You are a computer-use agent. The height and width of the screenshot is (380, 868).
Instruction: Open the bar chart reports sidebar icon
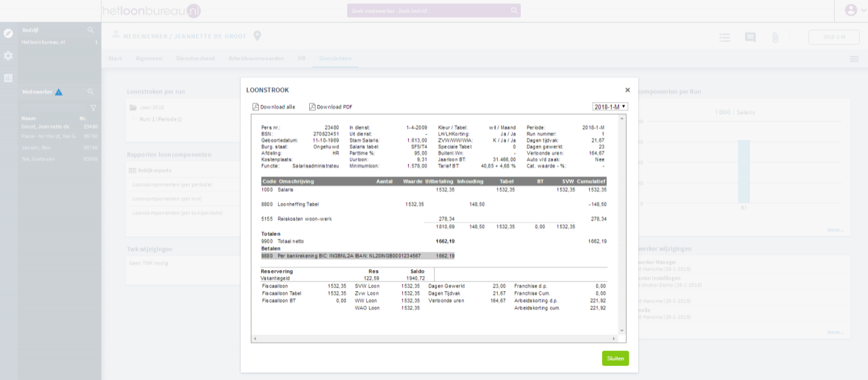point(8,78)
